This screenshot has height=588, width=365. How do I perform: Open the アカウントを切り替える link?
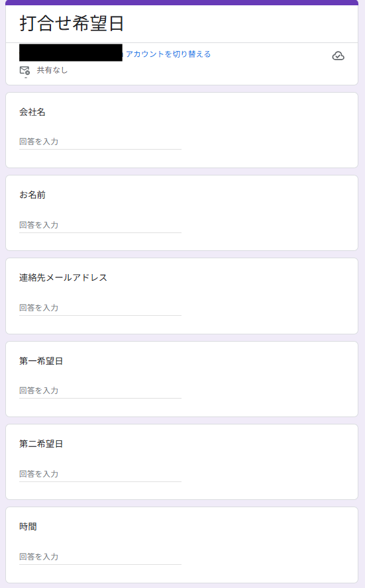coord(168,54)
